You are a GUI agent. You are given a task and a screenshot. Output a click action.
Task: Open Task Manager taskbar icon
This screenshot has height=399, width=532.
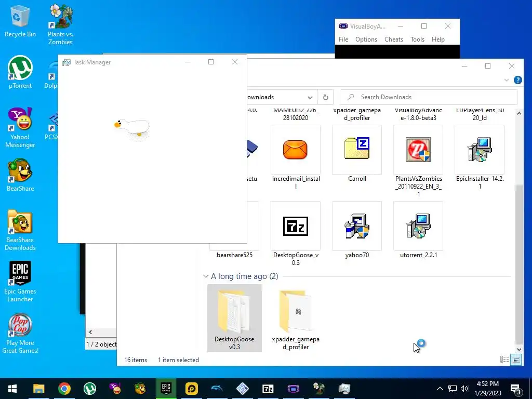point(344,389)
